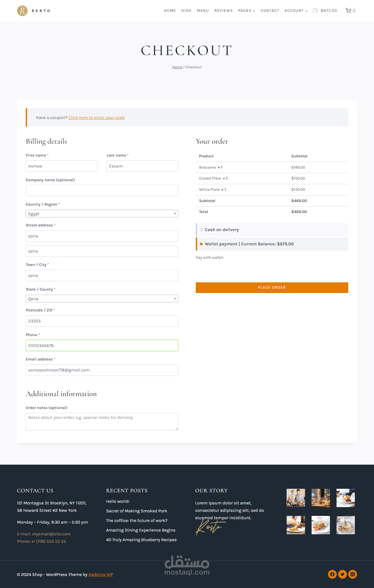Focus the Phone input field
This screenshot has width=374, height=588.
pyautogui.click(x=102, y=345)
